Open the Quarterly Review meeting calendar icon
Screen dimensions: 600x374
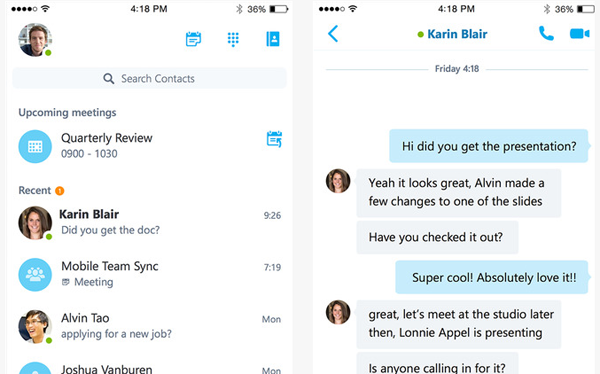[35, 146]
